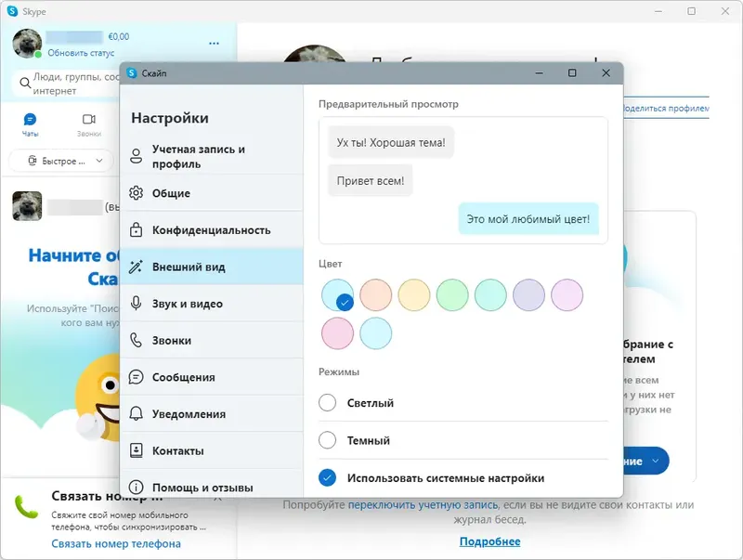743x560 pixels.
Task: Open Звонки settings section
Action: [212, 340]
